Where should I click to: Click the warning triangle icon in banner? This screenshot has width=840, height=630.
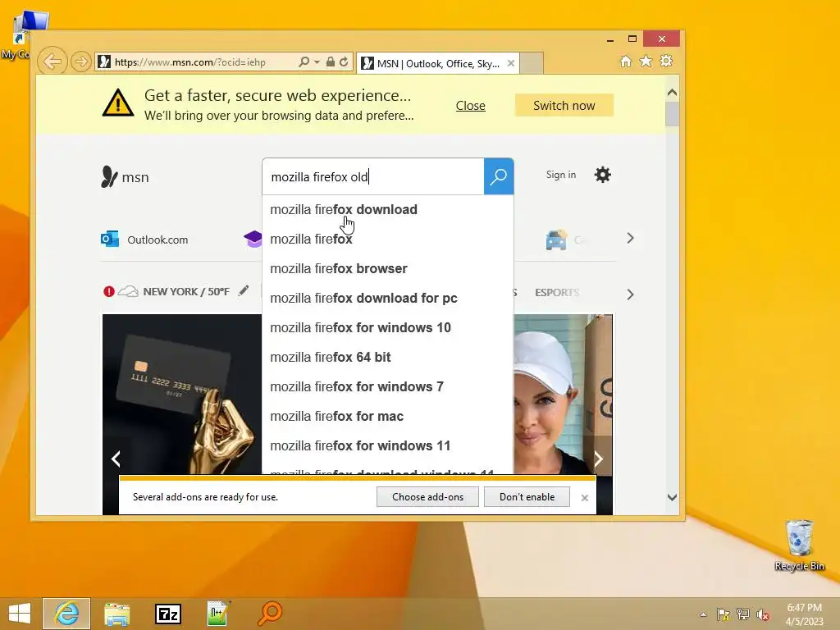pos(118,103)
